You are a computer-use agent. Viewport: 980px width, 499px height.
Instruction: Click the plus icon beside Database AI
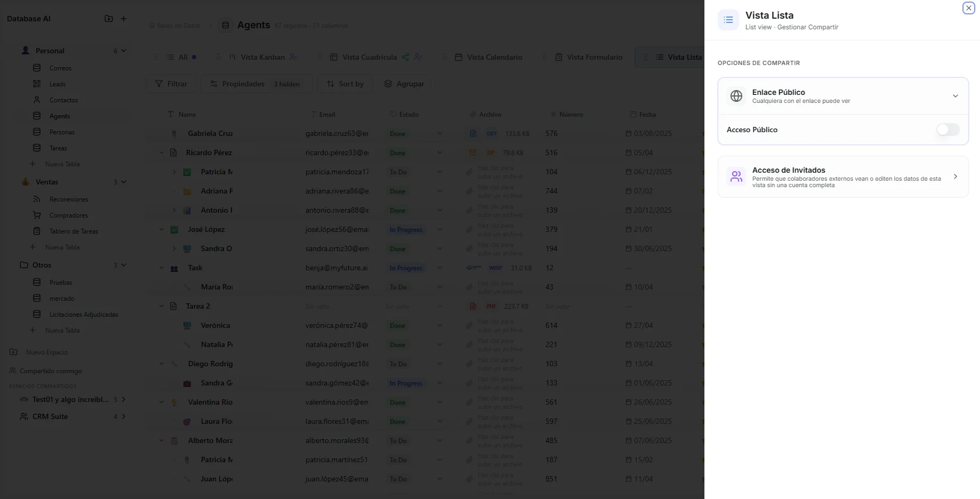click(124, 19)
